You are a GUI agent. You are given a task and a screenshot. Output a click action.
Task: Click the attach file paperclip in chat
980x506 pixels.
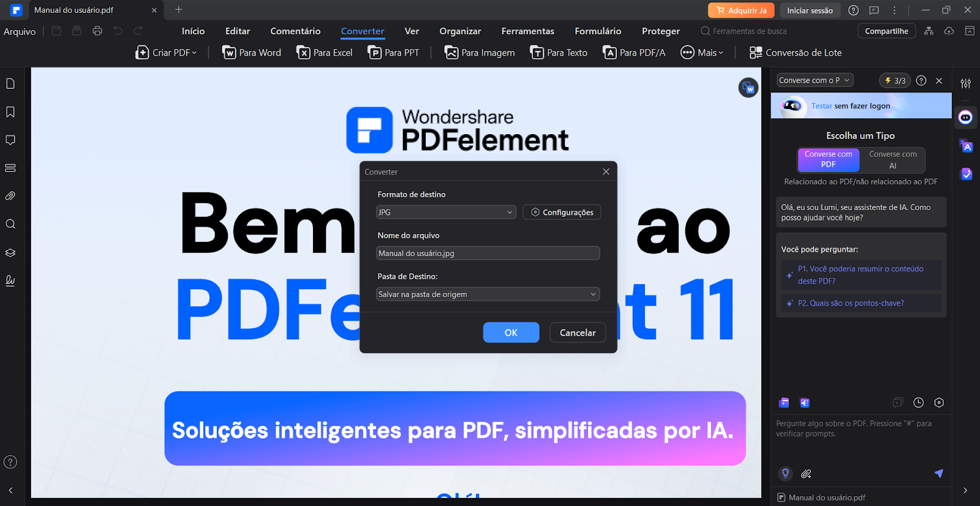(x=806, y=474)
